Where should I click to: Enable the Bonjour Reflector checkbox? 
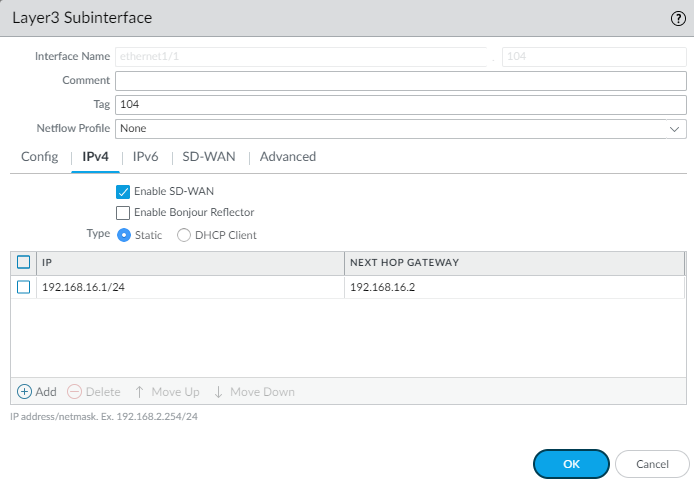[x=123, y=212]
